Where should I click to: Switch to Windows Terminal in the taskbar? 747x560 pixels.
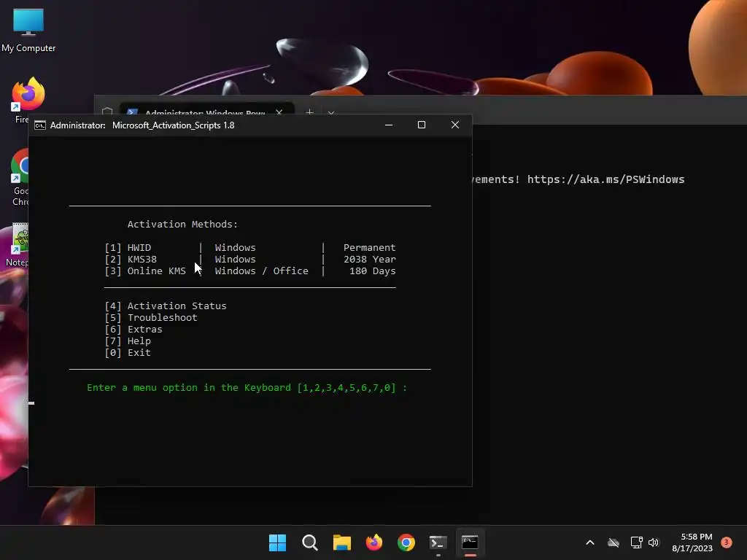[x=438, y=542]
